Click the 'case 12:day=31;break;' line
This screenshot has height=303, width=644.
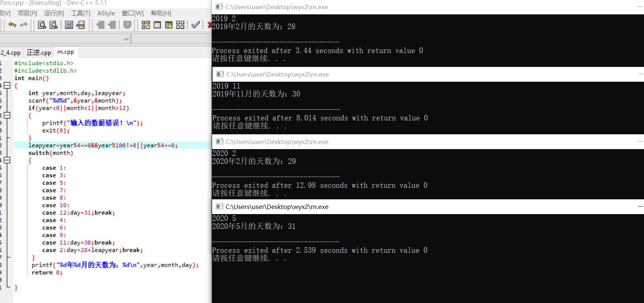tap(79, 212)
